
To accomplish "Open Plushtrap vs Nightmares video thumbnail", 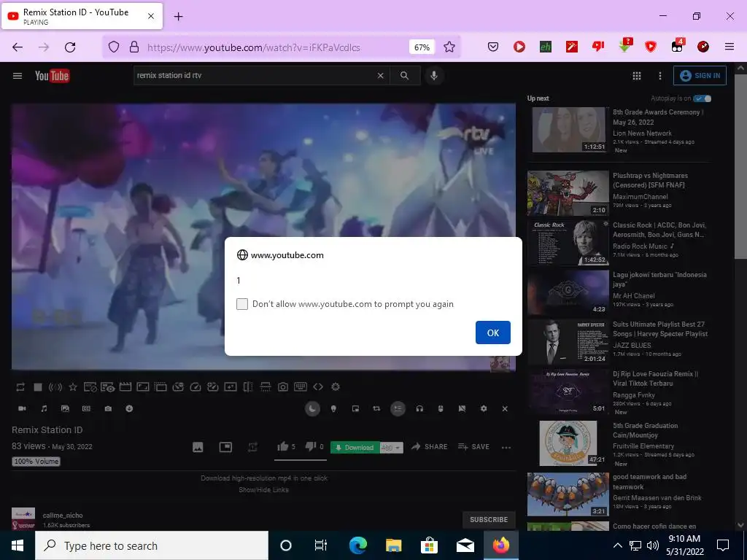I will (568, 193).
